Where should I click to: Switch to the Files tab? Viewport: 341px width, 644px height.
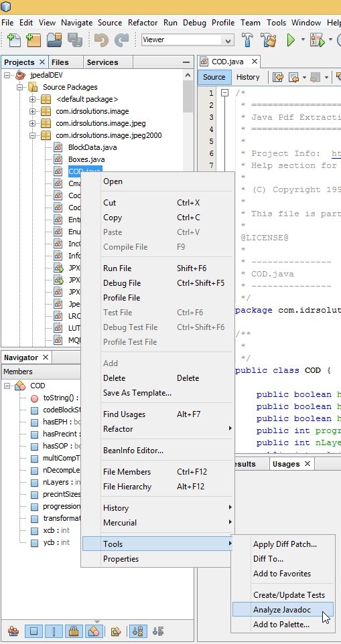click(60, 62)
